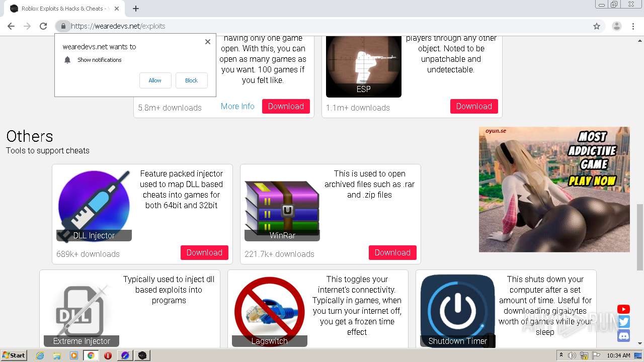Open a new browser tab
Viewport: 644px width, 362px height.
click(136, 9)
